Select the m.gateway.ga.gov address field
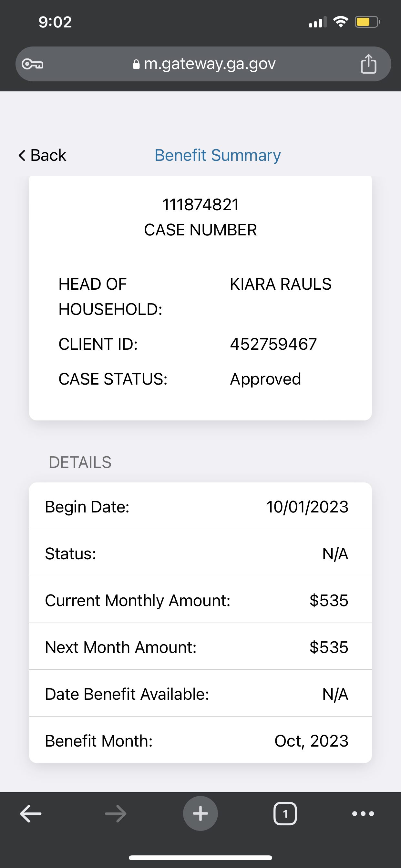The image size is (401, 868). click(x=203, y=64)
